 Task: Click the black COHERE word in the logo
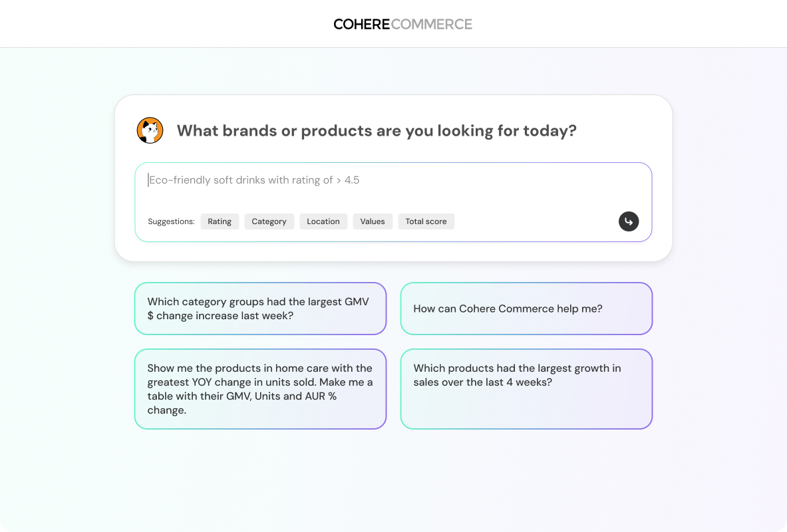[x=361, y=25]
